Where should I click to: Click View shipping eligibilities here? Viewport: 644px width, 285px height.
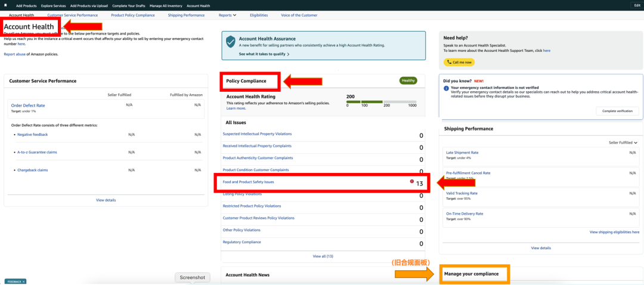(614, 232)
